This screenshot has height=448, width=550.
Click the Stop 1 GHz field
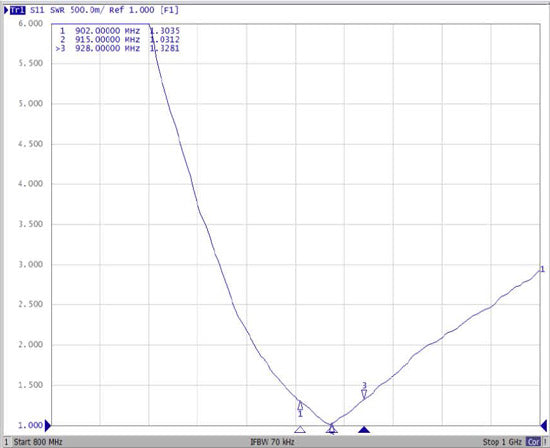(x=502, y=442)
